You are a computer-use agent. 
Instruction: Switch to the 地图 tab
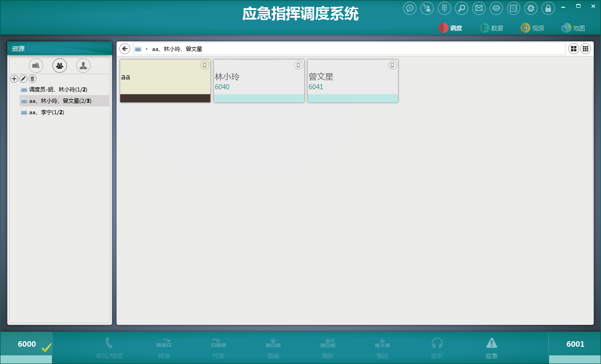(x=573, y=28)
